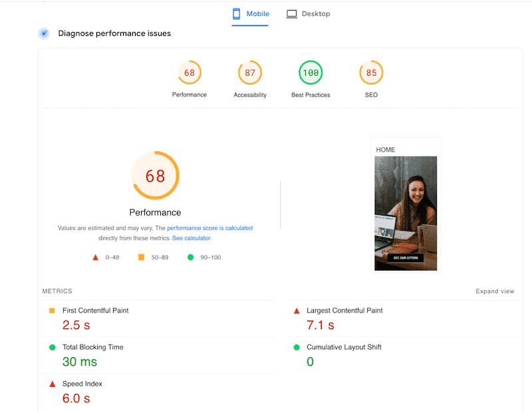Image resolution: width=532 pixels, height=413 pixels.
Task: Select the Best Practices gauge showing 100
Action: (311, 73)
